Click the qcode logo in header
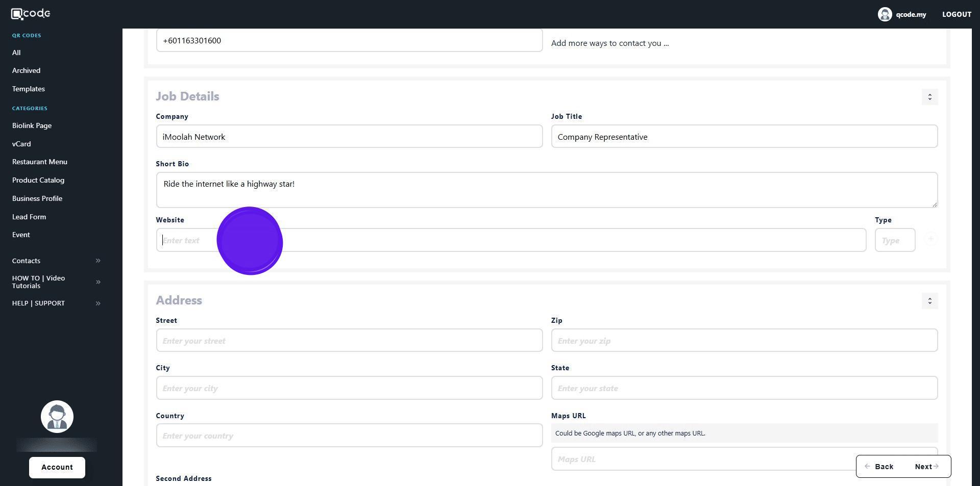980x486 pixels. coord(31,14)
